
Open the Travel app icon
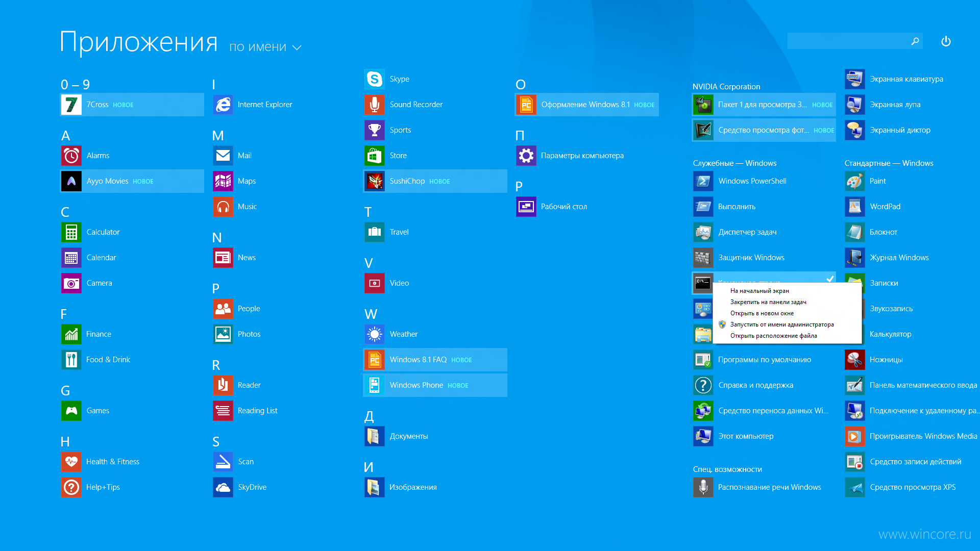pyautogui.click(x=375, y=232)
